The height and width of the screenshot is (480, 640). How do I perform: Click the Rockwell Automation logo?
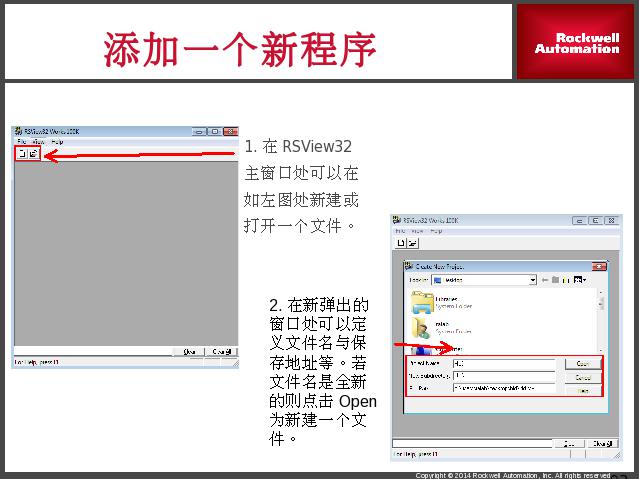576,42
